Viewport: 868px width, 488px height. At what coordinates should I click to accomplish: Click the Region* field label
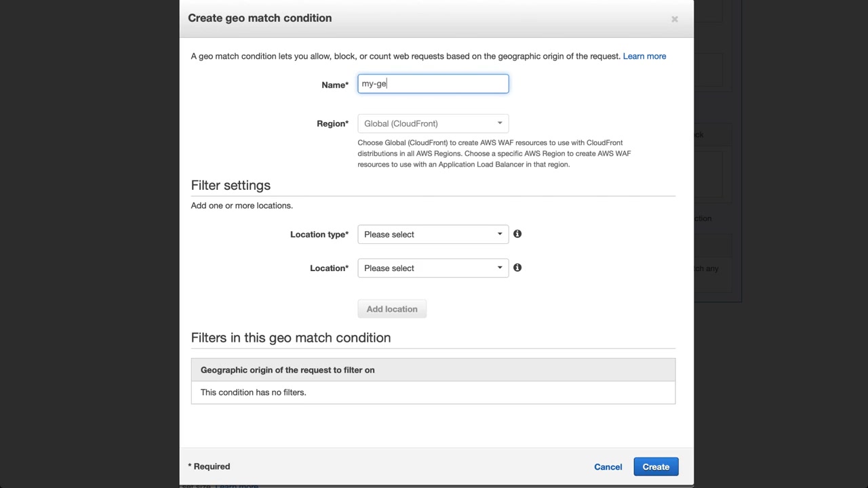point(332,123)
